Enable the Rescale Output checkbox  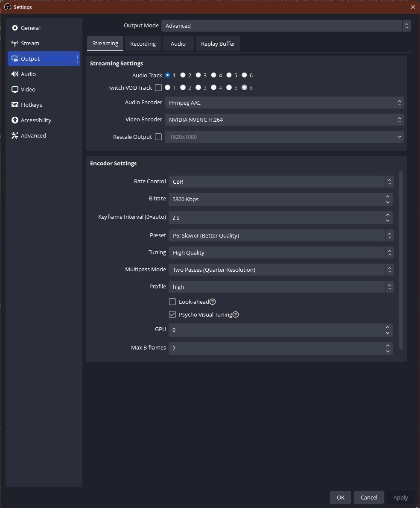click(158, 137)
